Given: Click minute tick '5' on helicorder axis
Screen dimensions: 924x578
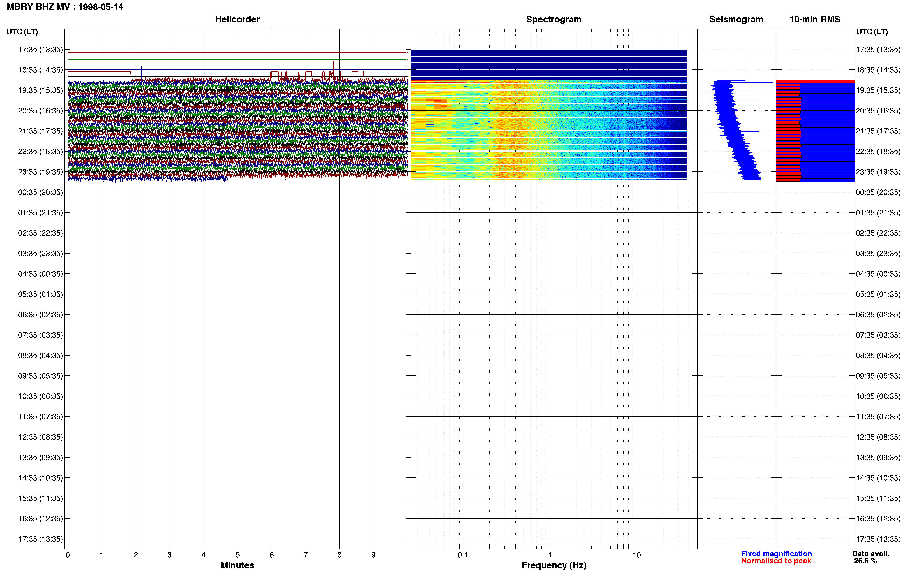Looking at the screenshot, I should tap(238, 555).
